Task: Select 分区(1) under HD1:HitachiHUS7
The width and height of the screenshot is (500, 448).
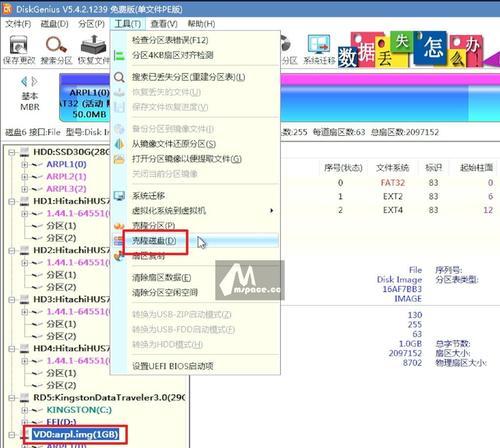Action: coord(61,226)
